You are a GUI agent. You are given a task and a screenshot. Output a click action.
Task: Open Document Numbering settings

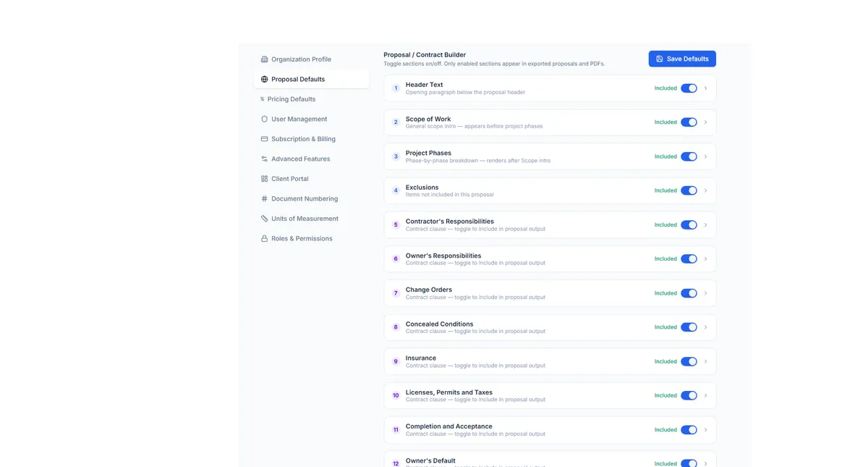click(311, 199)
